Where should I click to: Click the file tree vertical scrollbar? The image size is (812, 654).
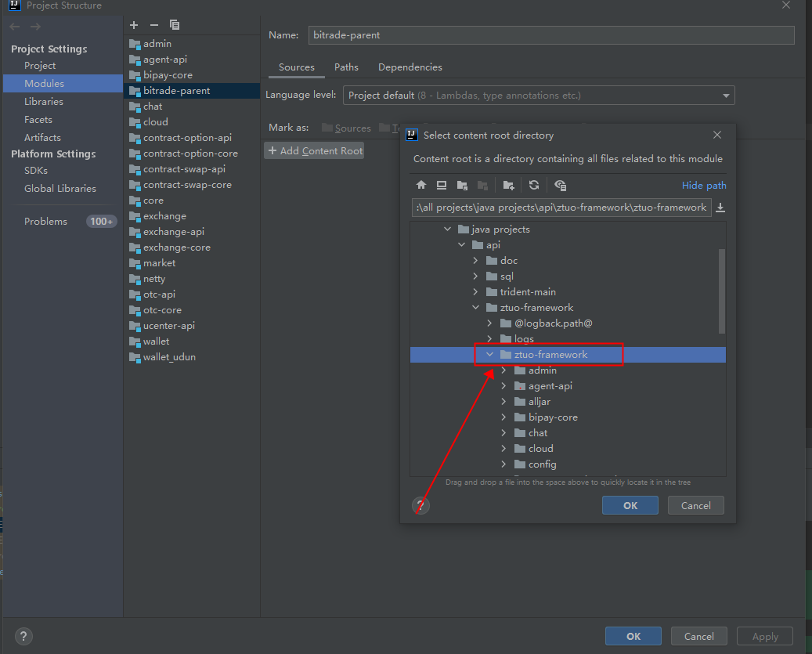[x=722, y=291]
